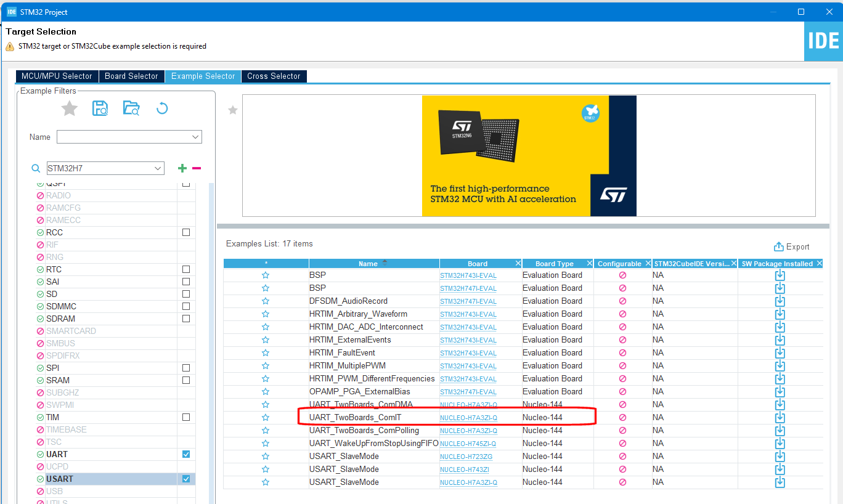Reset the example filters with circular arrow
843x504 pixels.
pyautogui.click(x=161, y=108)
